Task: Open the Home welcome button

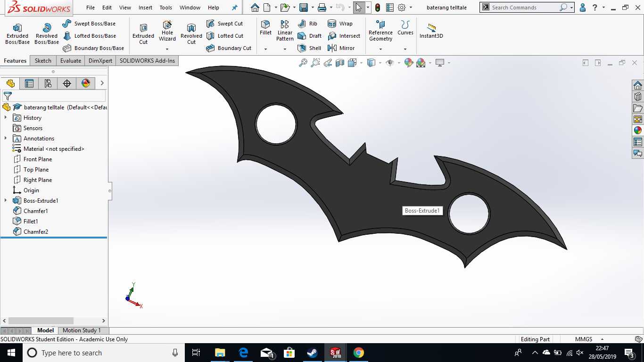Action: coord(255,8)
